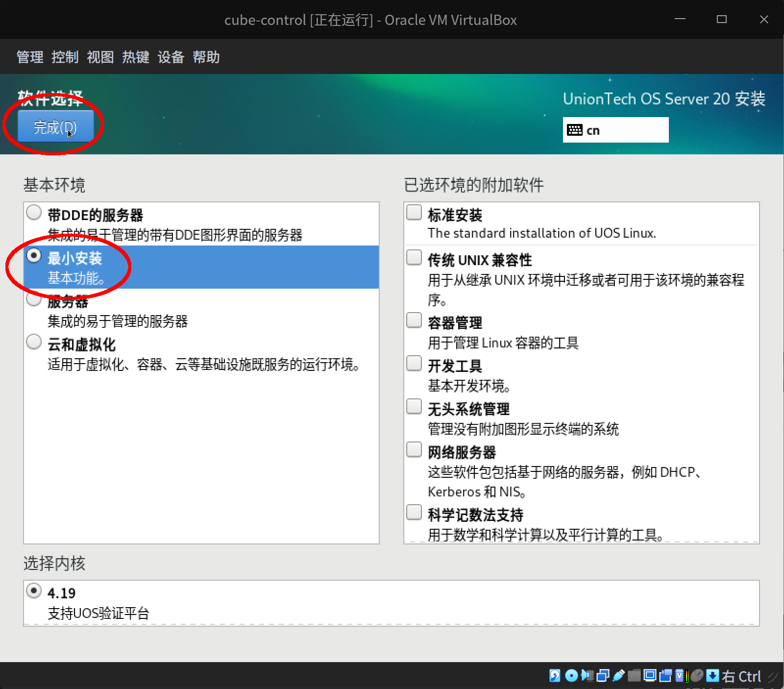The height and width of the screenshot is (689, 784).
Task: Open the 控制 menu
Action: click(65, 57)
